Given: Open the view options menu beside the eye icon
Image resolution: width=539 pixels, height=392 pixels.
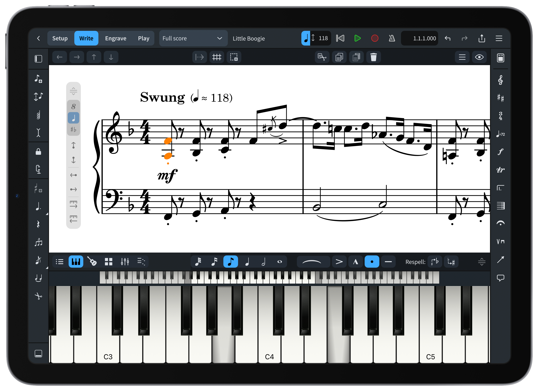Looking at the screenshot, I should (x=462, y=57).
